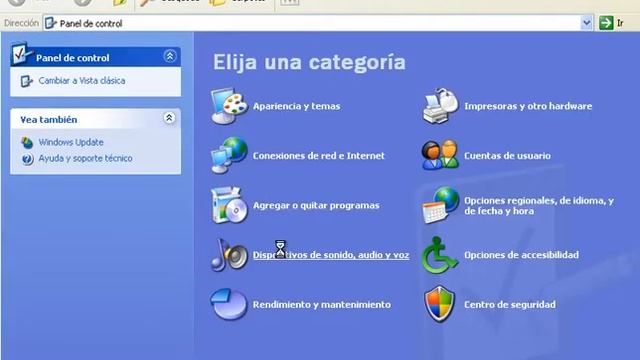Click the Windows Update icon in sidebar
Viewport: 640px width, 360px height.
point(27,142)
